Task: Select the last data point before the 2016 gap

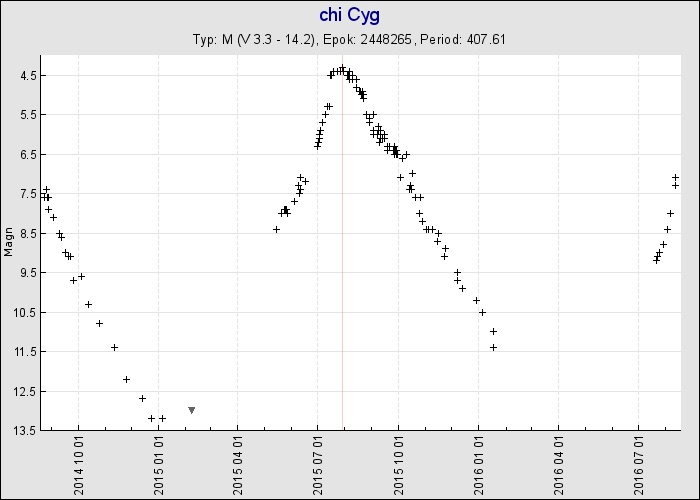Action: pyautogui.click(x=493, y=347)
